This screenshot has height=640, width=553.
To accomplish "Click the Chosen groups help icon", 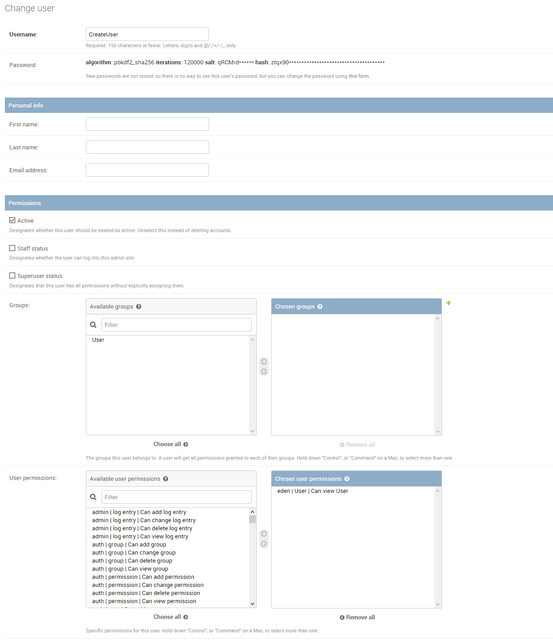I will click(320, 307).
